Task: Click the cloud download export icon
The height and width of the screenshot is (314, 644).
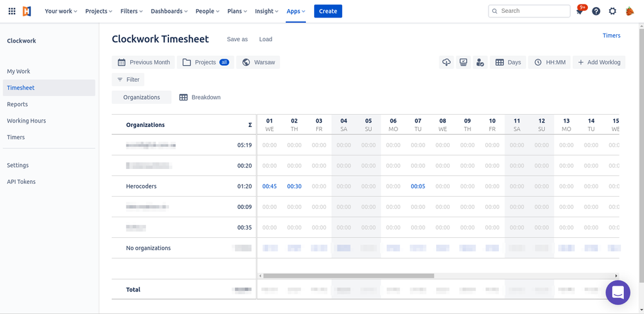Action: [x=447, y=63]
